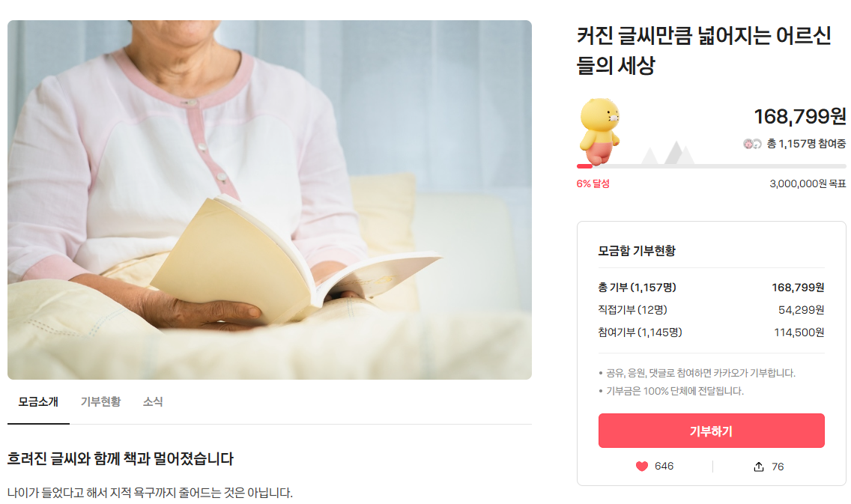
Task: Click the elderly reader campaign photo
Action: tap(270, 200)
